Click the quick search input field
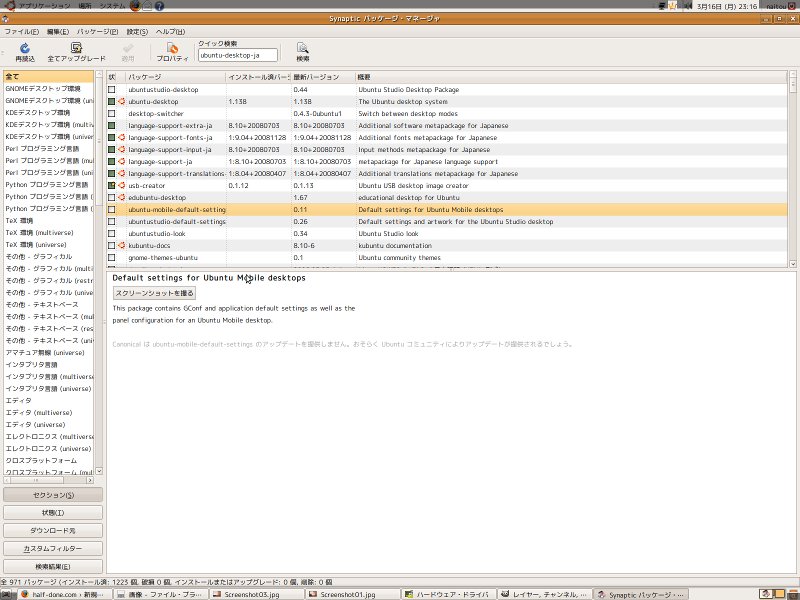Image resolution: width=800 pixels, height=600 pixels. coord(238,55)
